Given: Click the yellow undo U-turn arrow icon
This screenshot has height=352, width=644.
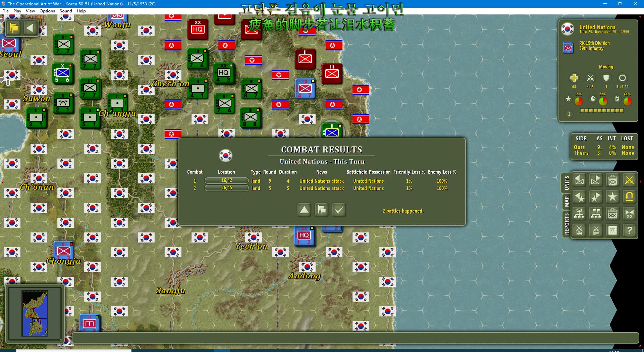Looking at the screenshot, I should tap(630, 197).
